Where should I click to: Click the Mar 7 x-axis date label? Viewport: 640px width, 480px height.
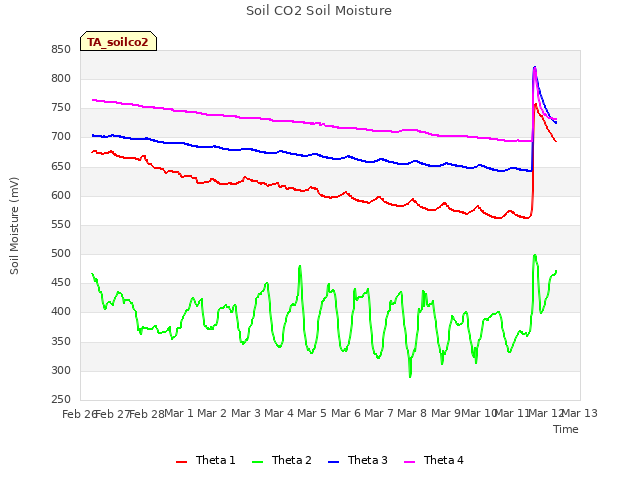(x=379, y=413)
